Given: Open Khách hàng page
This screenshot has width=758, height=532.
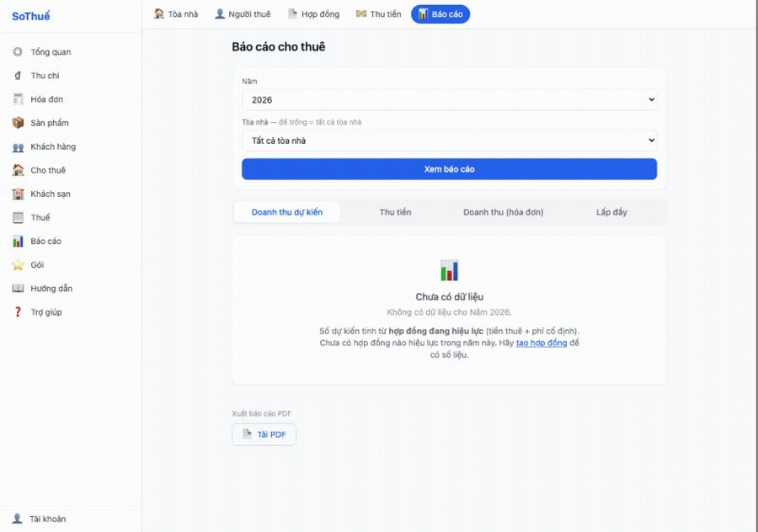Looking at the screenshot, I should click(71, 146).
